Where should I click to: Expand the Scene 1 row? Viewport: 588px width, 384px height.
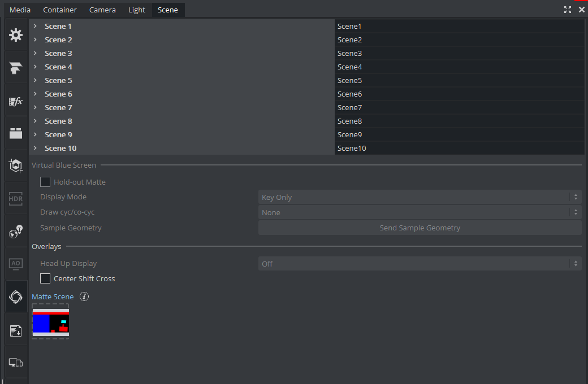pos(35,26)
